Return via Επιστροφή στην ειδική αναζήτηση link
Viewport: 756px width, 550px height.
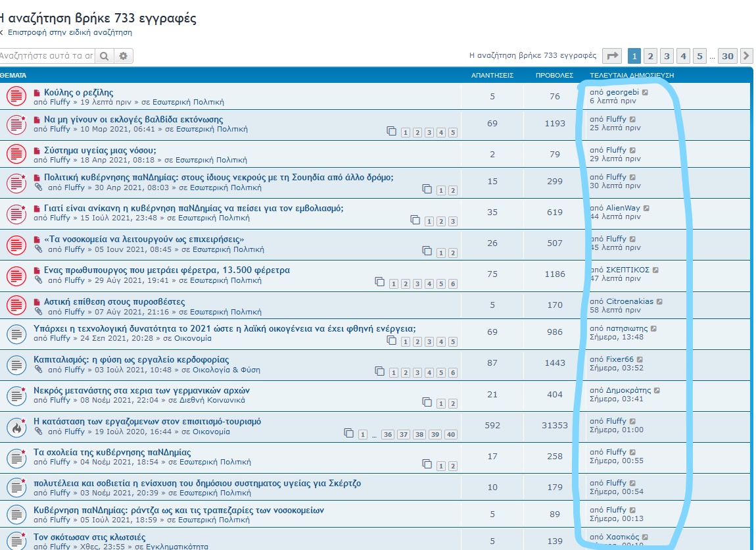click(x=70, y=32)
